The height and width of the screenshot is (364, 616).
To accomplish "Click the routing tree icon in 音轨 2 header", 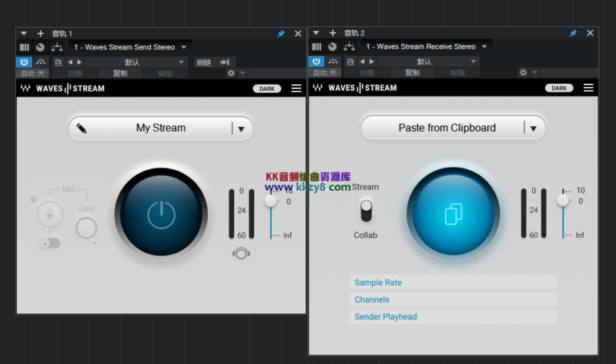I will [349, 47].
